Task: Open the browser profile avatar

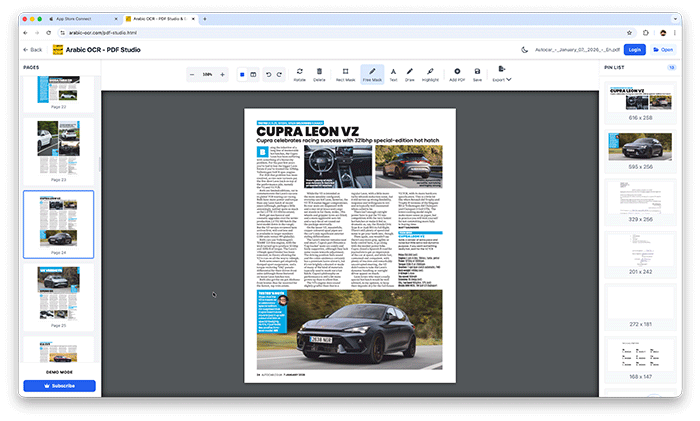Action: [x=663, y=33]
